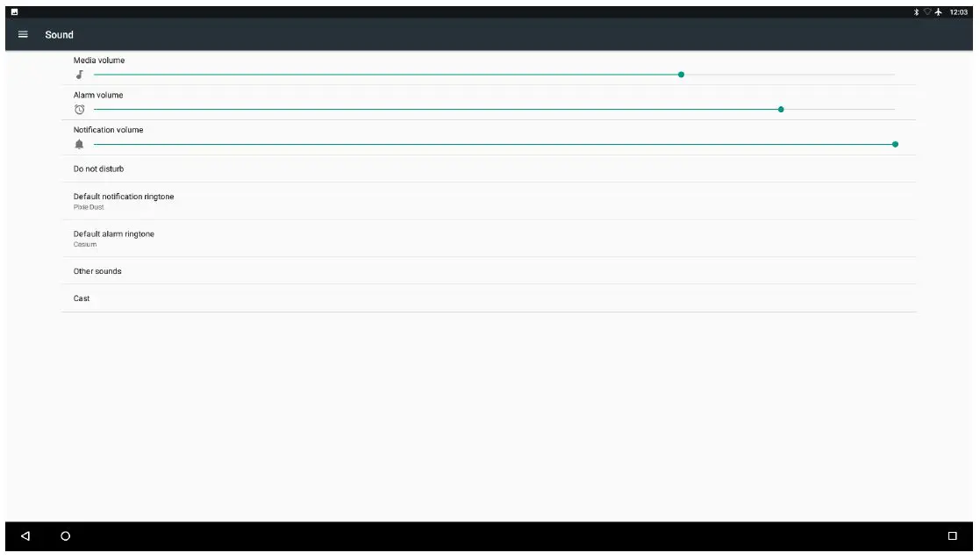Click the alarm volume slider handle
Image resolution: width=980 pixels, height=560 pixels.
pos(781,110)
